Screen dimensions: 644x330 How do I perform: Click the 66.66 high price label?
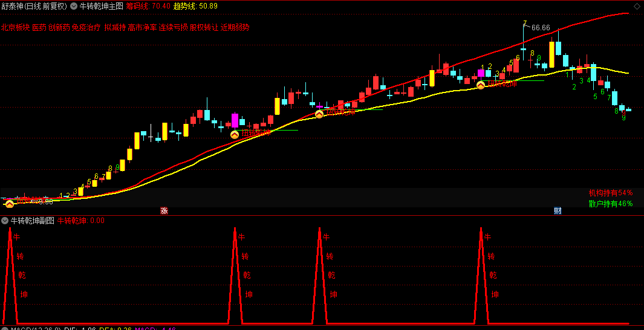pos(541,28)
